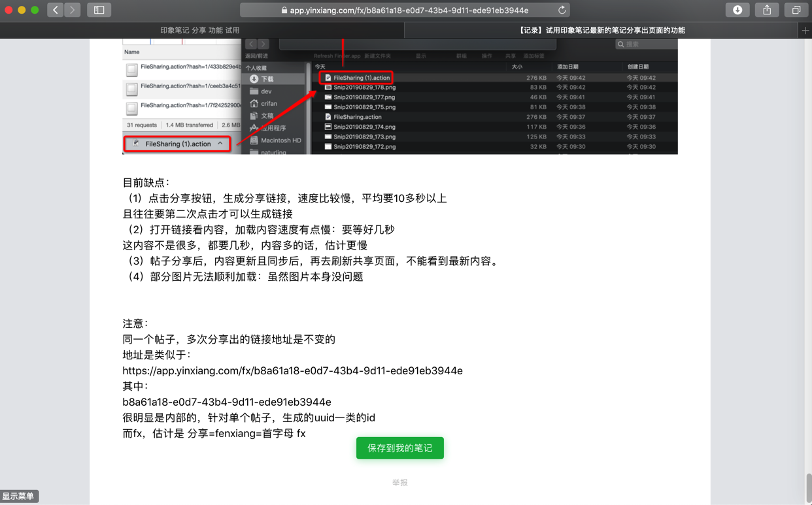Image resolution: width=812 pixels, height=505 pixels.
Task: Open the embedded Finder screenshot image
Action: (x=400, y=96)
